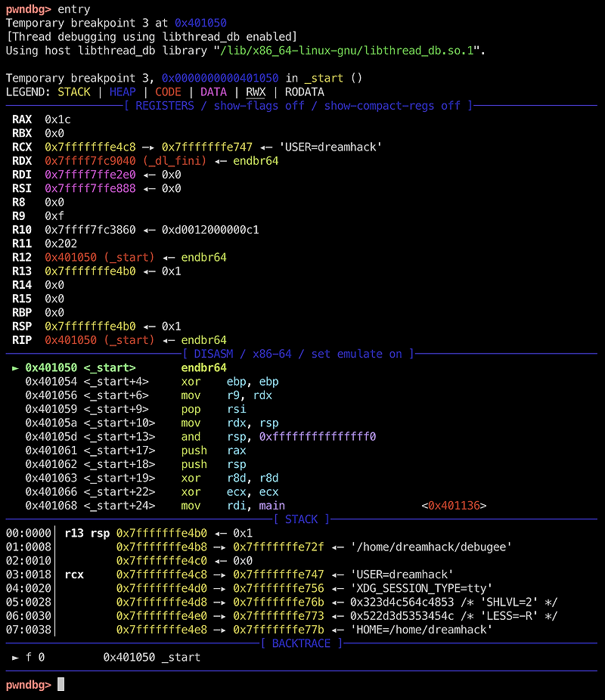Click the R10 address 0x7ffff7fc3860
Image resolution: width=605 pixels, height=700 pixels.
click(x=90, y=230)
